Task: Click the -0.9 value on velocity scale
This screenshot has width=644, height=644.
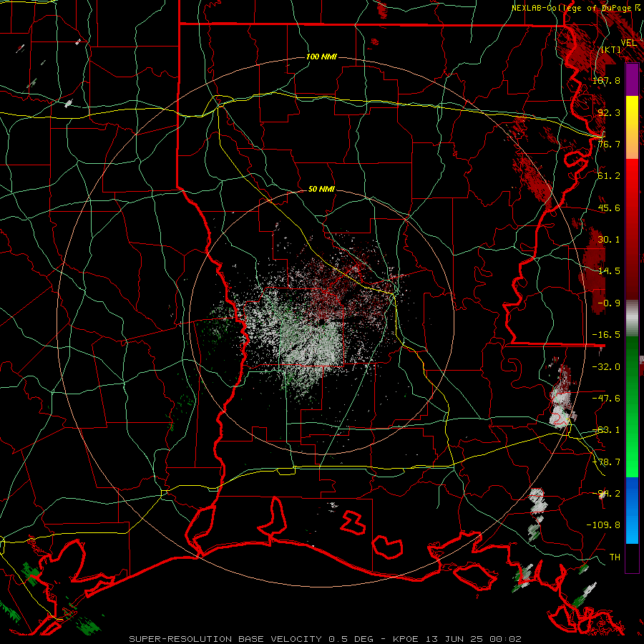Action: (x=609, y=303)
